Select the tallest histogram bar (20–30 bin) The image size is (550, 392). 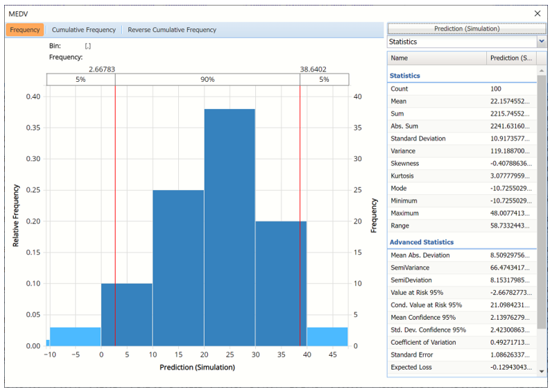point(230,227)
